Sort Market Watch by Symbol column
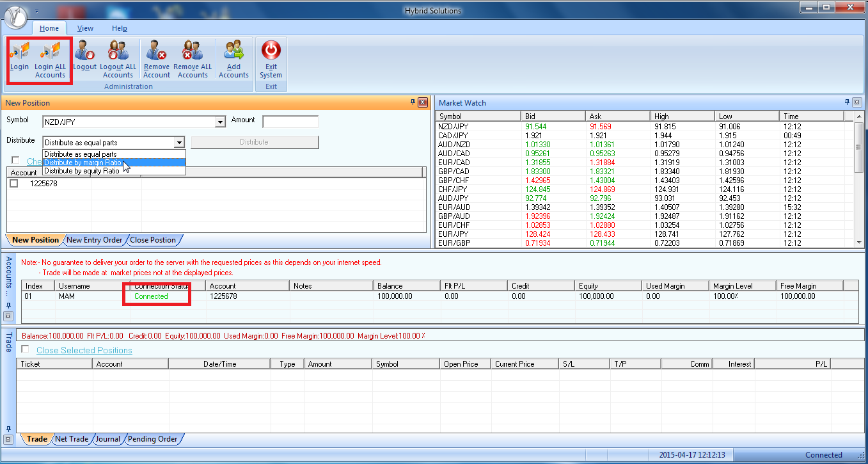This screenshot has width=868, height=464. (478, 116)
